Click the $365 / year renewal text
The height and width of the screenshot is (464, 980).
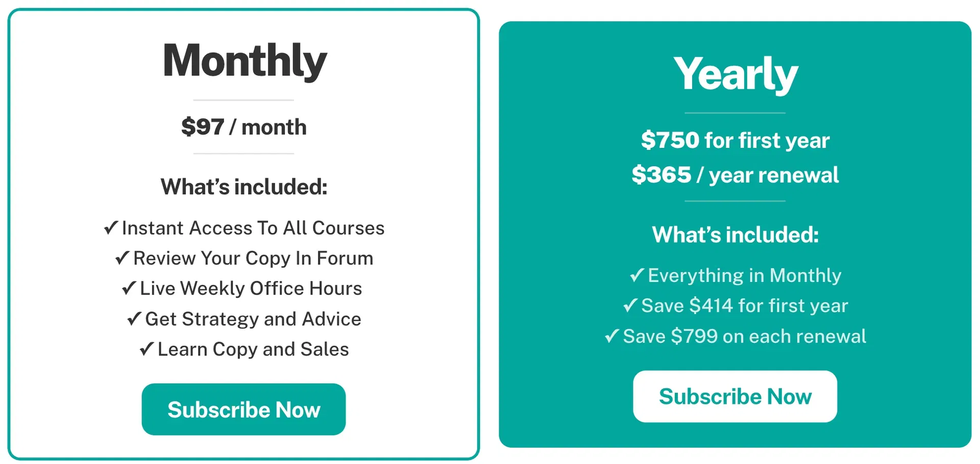click(x=735, y=175)
